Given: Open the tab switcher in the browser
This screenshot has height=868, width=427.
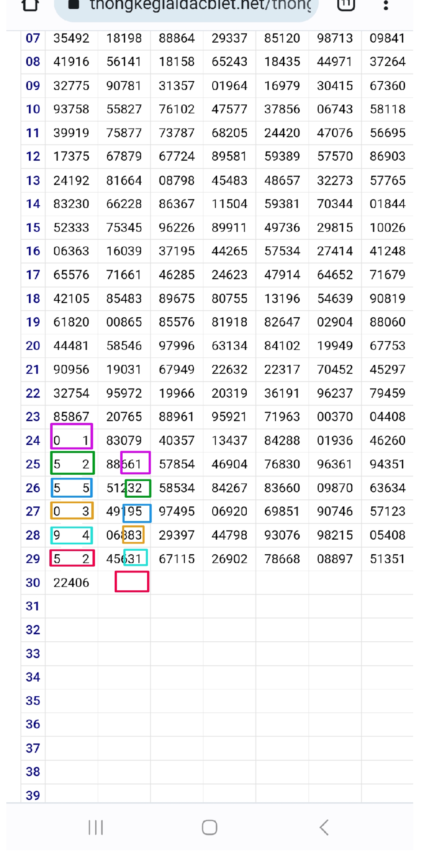Looking at the screenshot, I should point(346,5).
